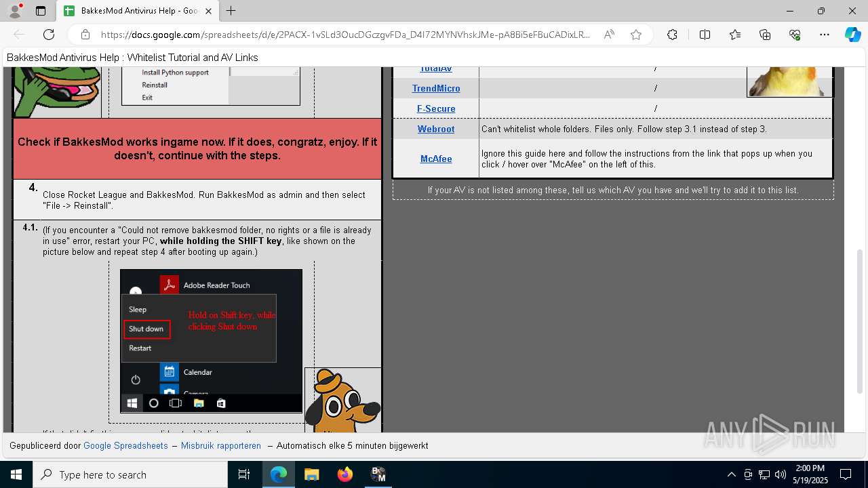The height and width of the screenshot is (488, 868).
Task: Click the taskbar search box
Action: coord(130,474)
